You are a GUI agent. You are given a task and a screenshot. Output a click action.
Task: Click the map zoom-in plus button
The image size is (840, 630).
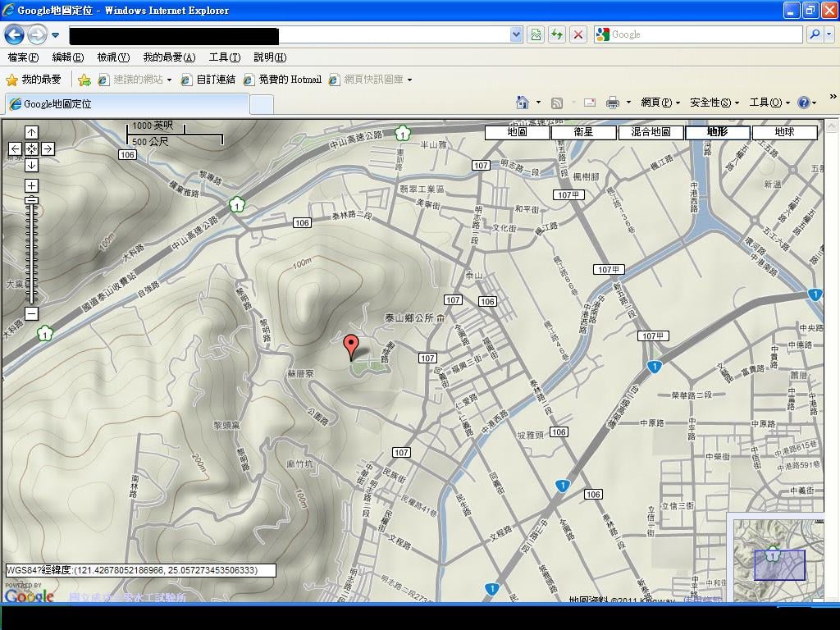(31, 186)
